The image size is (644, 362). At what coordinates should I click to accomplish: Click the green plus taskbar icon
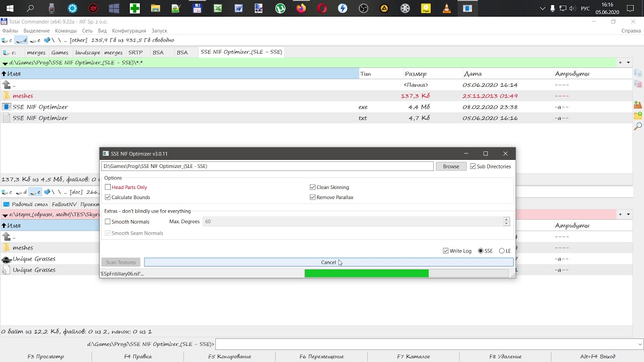pyautogui.click(x=134, y=9)
